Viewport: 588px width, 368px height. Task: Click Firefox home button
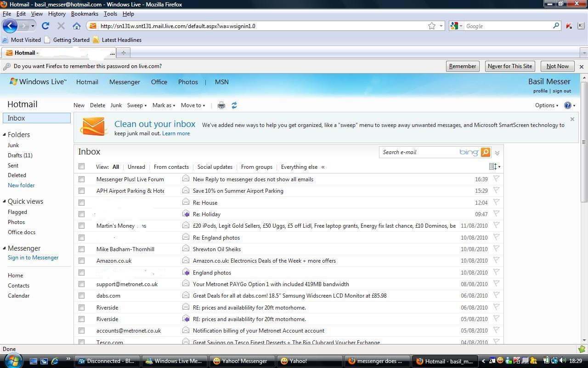click(77, 26)
